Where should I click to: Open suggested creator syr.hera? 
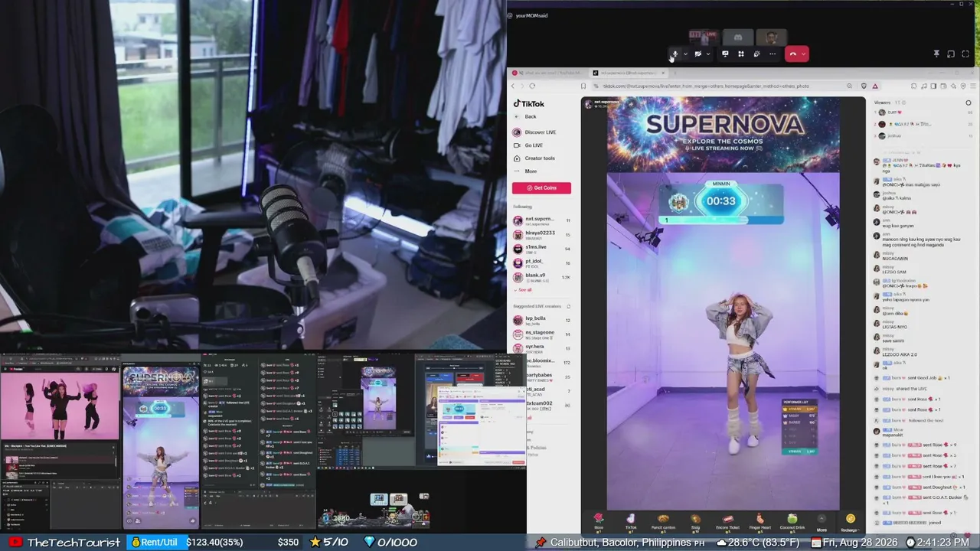541,348
